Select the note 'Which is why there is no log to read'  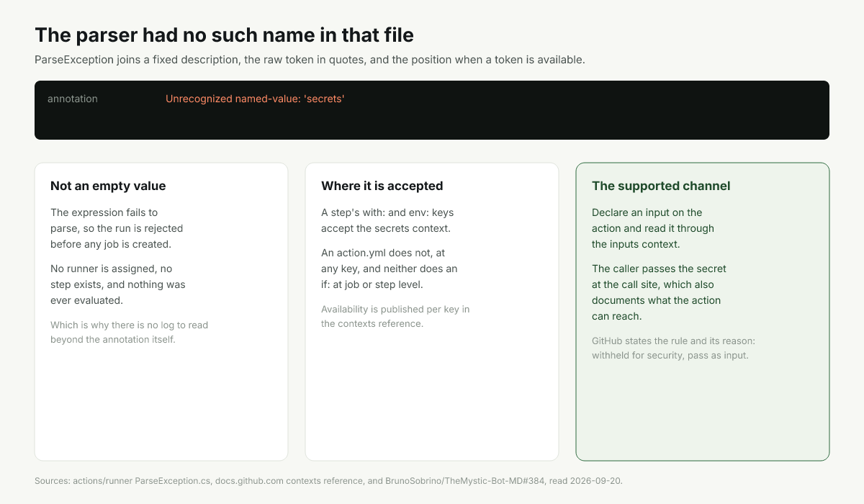coord(130,332)
